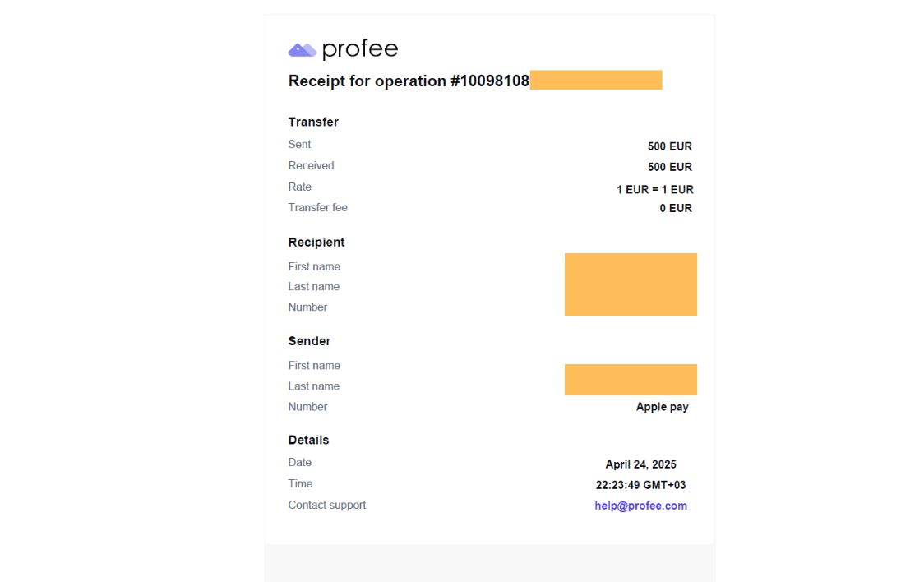Click the rate value 1 EUR = 1 EUR
Image resolution: width=924 pixels, height=582 pixels.
point(654,190)
